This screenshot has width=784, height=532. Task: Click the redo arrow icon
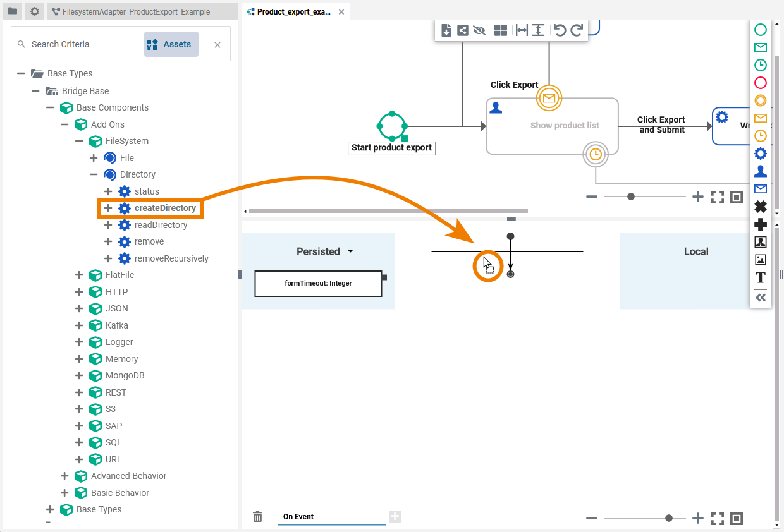[x=577, y=30]
